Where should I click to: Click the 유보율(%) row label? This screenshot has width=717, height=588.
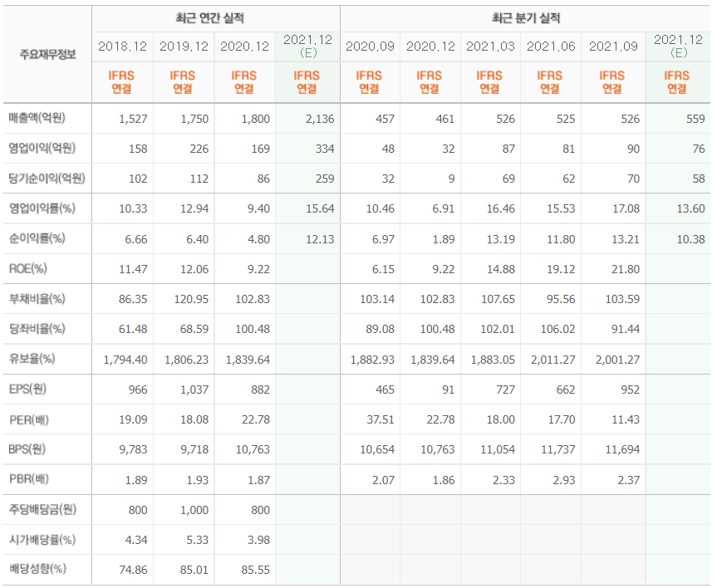(x=32, y=359)
